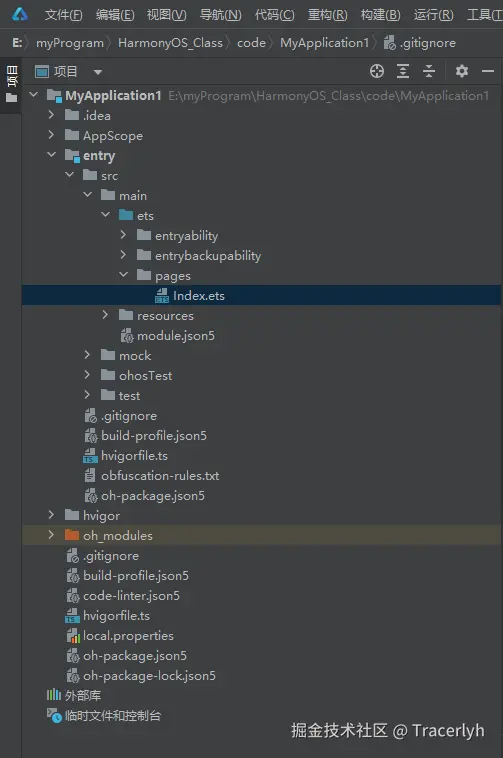Image resolution: width=503 pixels, height=758 pixels.
Task: Toggle the 项目 side tool window tab
Action: 11,84
